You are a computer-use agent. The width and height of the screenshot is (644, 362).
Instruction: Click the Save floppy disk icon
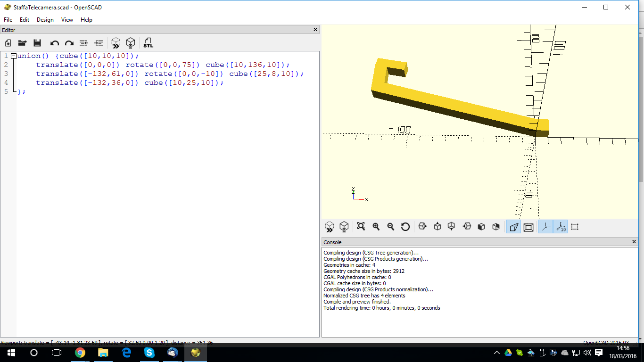37,43
